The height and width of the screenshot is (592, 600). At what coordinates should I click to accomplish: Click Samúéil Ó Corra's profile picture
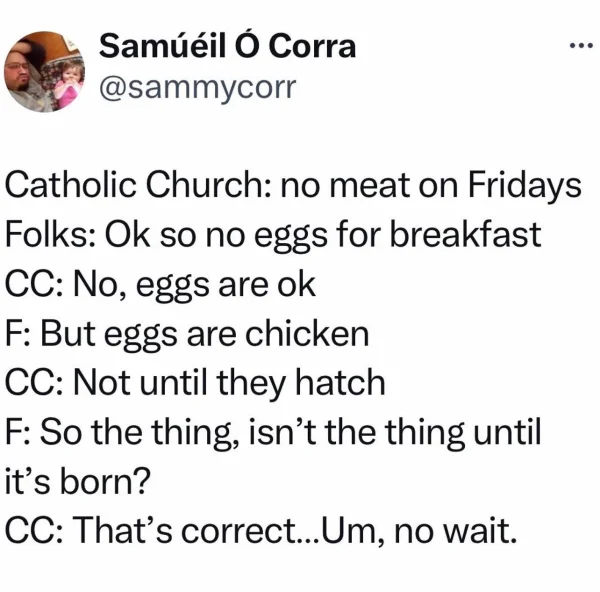pos(44,72)
